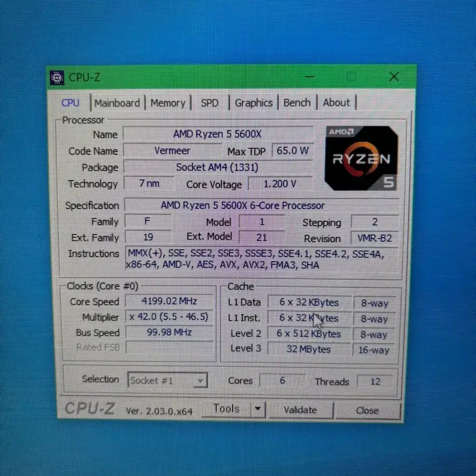Click the Multiplier value x 42.0 (5.5 - 46.5)
The width and height of the screenshot is (476, 476).
(x=169, y=317)
